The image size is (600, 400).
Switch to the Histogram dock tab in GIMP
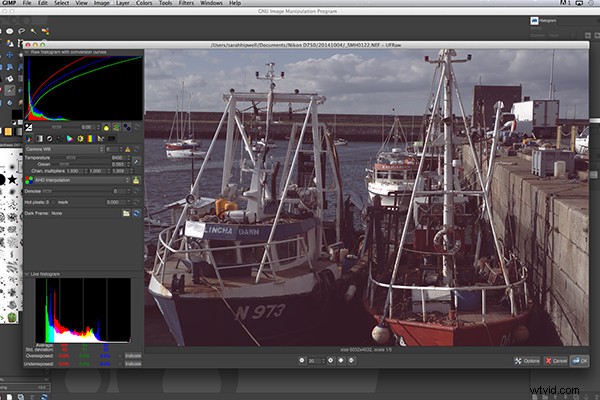pos(543,20)
